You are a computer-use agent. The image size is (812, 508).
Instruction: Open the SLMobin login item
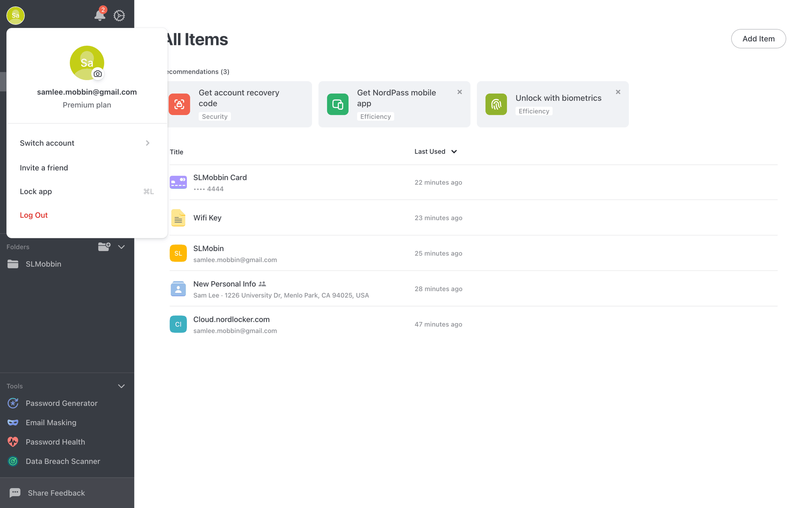click(x=473, y=253)
